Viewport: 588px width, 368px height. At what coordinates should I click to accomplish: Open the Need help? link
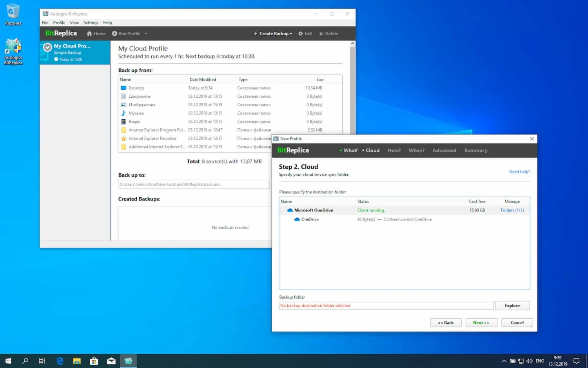click(x=519, y=172)
